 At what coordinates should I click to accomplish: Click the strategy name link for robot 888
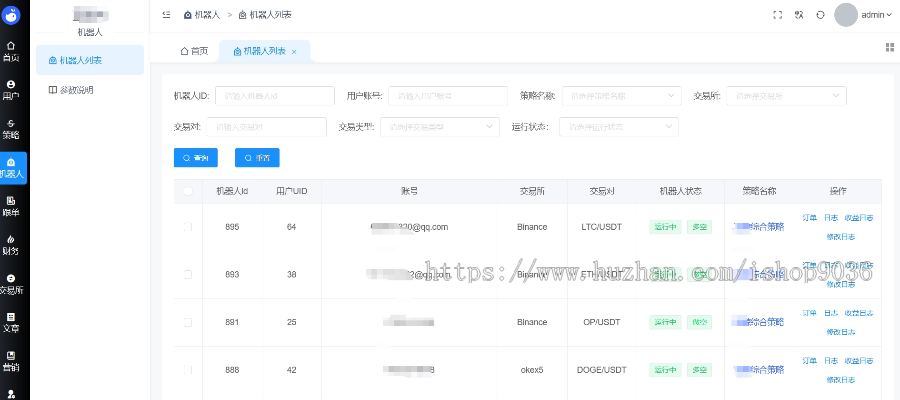[x=759, y=370]
